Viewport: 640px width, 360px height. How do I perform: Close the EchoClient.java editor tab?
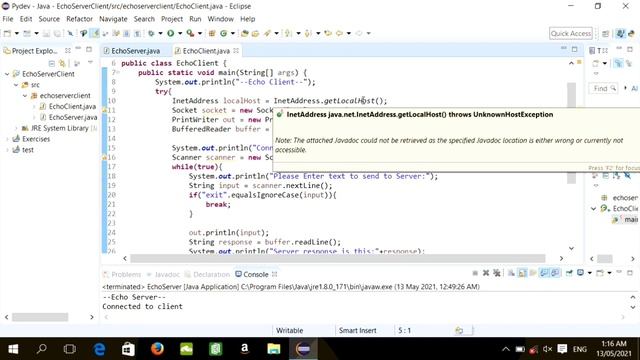[236, 51]
